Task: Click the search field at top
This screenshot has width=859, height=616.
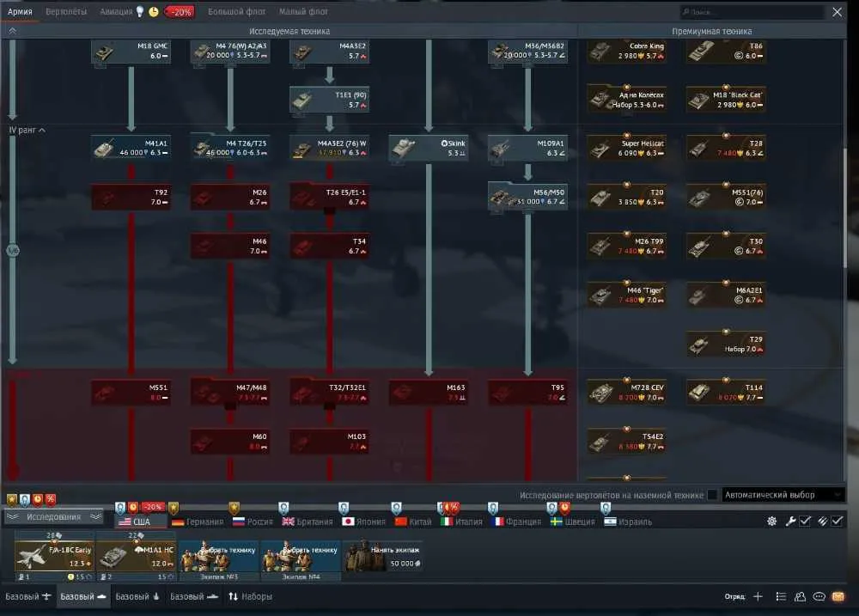Action: 752,11
